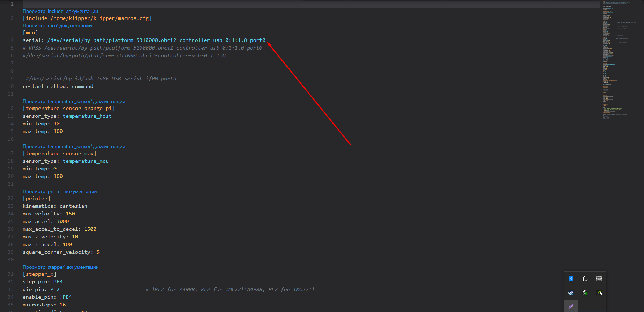Click the white grid-lines tray icon
644x312 pixels.
coord(599,278)
